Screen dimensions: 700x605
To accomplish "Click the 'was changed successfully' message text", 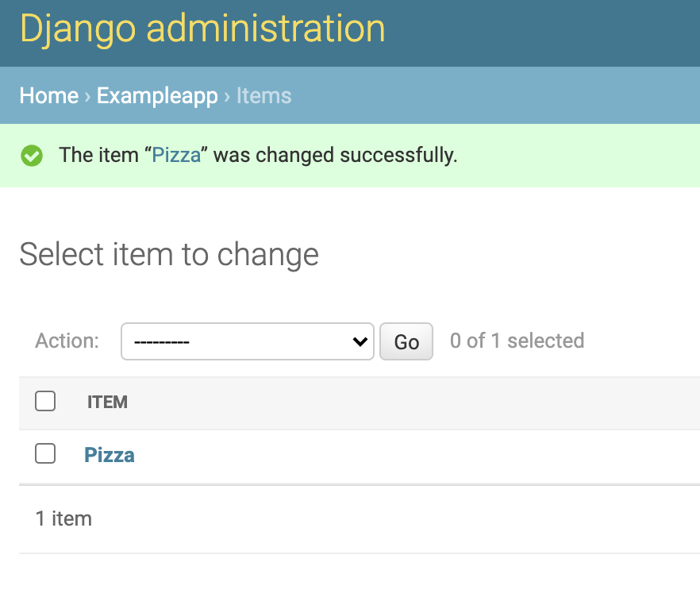I will pyautogui.click(x=335, y=155).
